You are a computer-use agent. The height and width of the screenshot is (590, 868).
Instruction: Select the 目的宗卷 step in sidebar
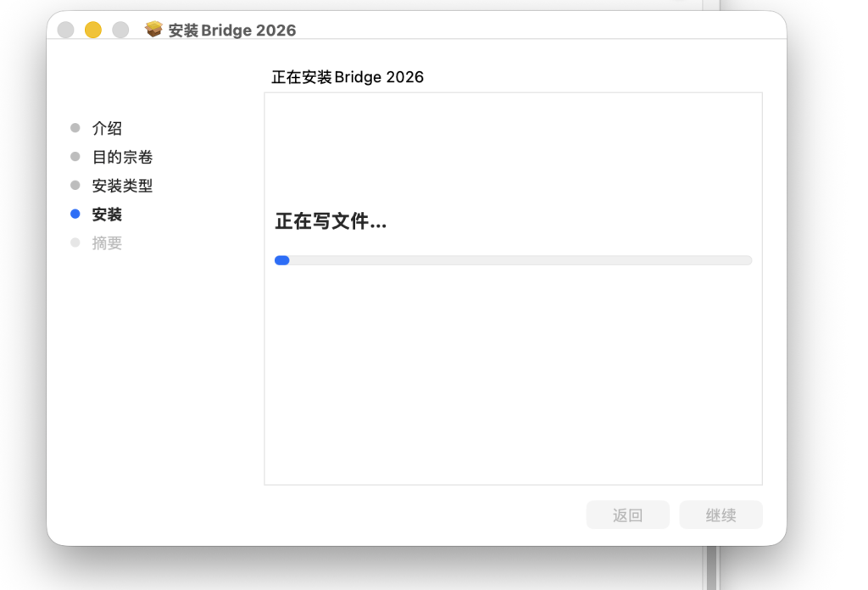click(123, 157)
